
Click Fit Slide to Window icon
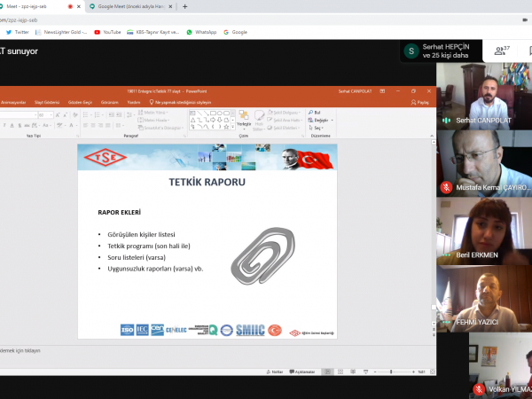(x=433, y=372)
